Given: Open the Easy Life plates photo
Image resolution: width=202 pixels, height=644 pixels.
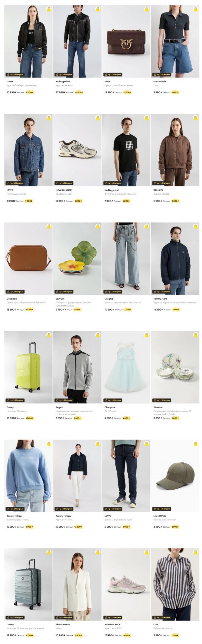Looking at the screenshot, I should [77, 258].
